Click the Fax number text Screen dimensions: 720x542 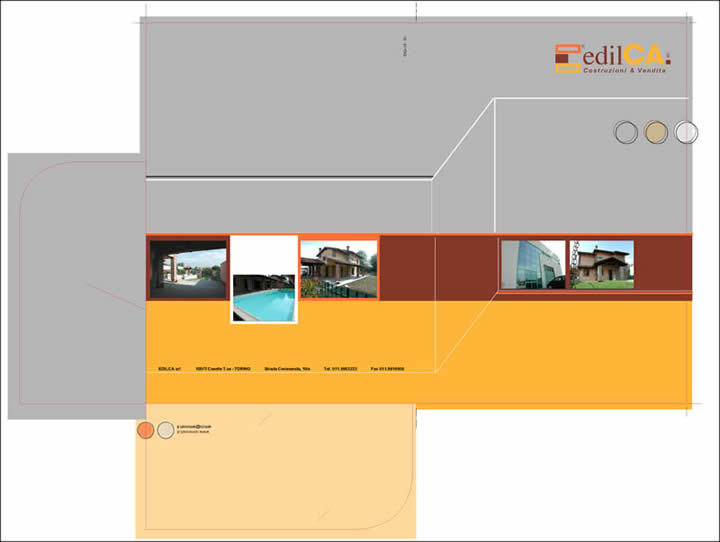[388, 369]
